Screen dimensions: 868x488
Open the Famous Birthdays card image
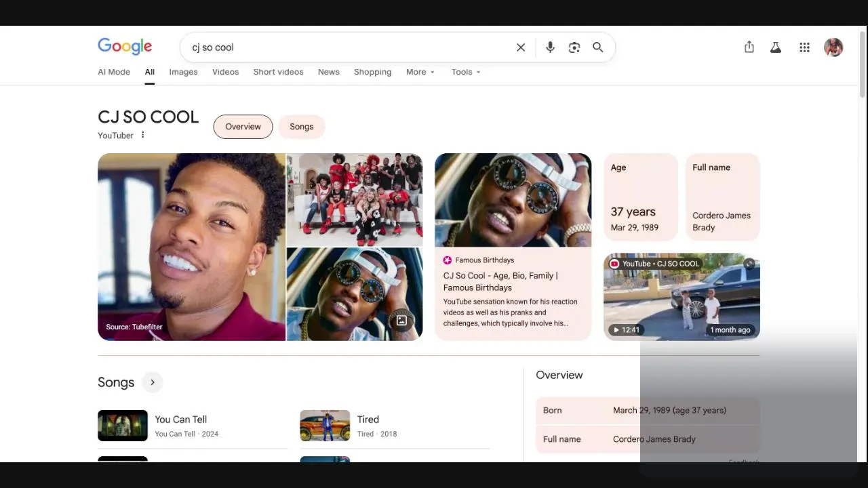click(513, 200)
